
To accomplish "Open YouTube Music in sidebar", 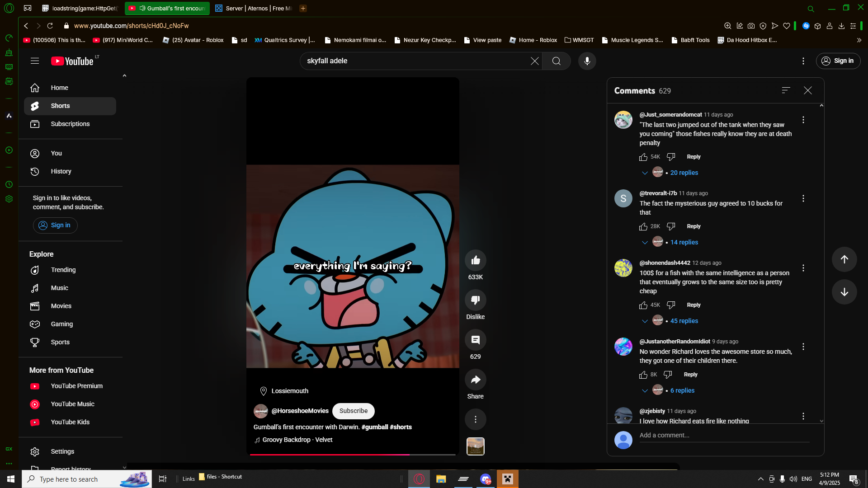I will 70,404.
